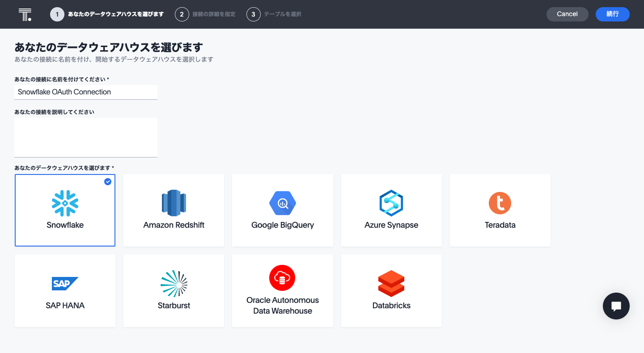Click the Snowflake warehouse logo

pos(65,203)
